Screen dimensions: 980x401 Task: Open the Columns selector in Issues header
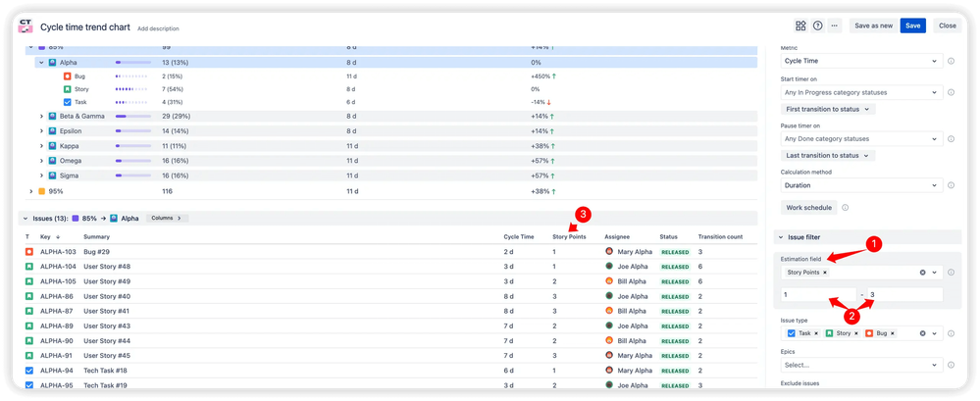tap(167, 218)
